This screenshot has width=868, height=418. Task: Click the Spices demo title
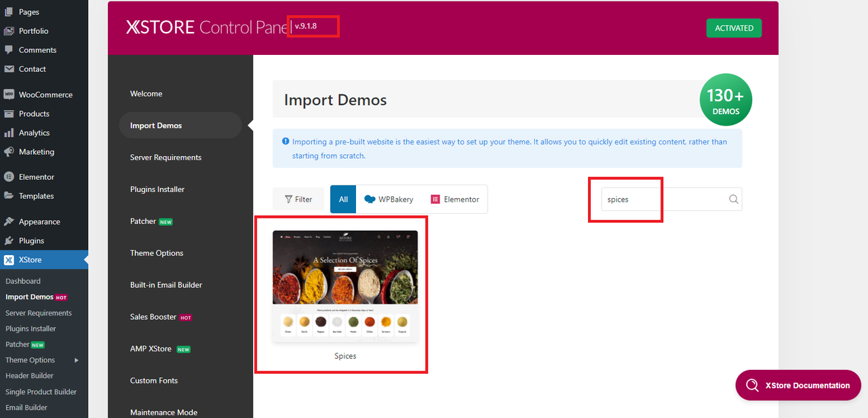click(x=345, y=356)
